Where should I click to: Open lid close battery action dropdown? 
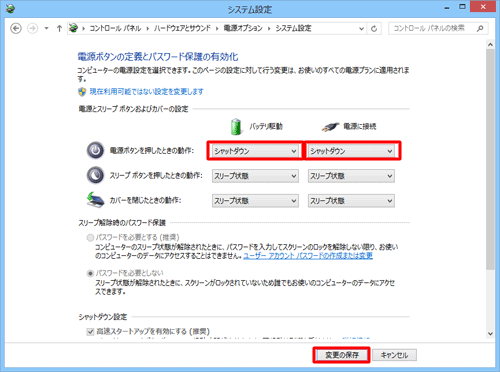[x=255, y=201]
